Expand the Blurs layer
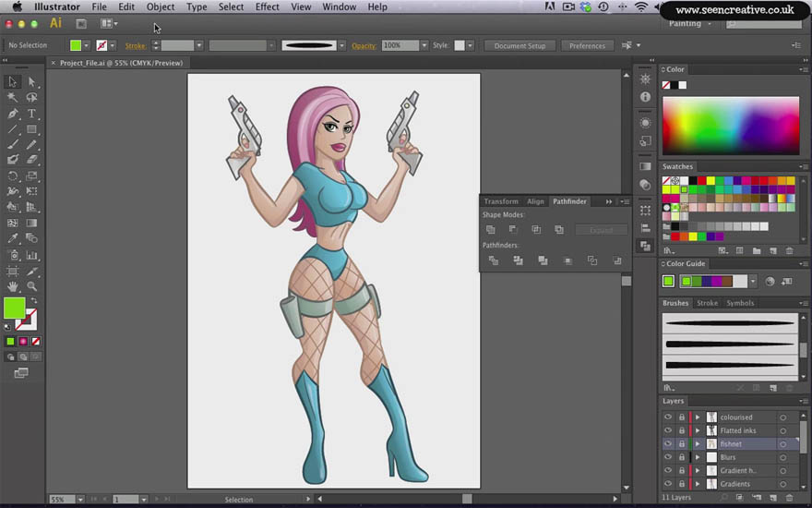The image size is (812, 508). (698, 457)
